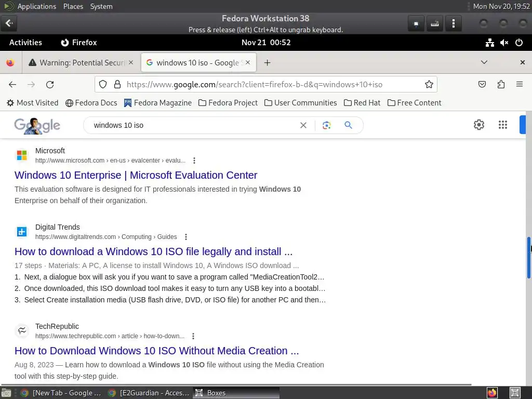The width and height of the screenshot is (532, 399).
Task: Open the Boxes keyboard shortcuts icon
Action: pyautogui.click(x=435, y=23)
